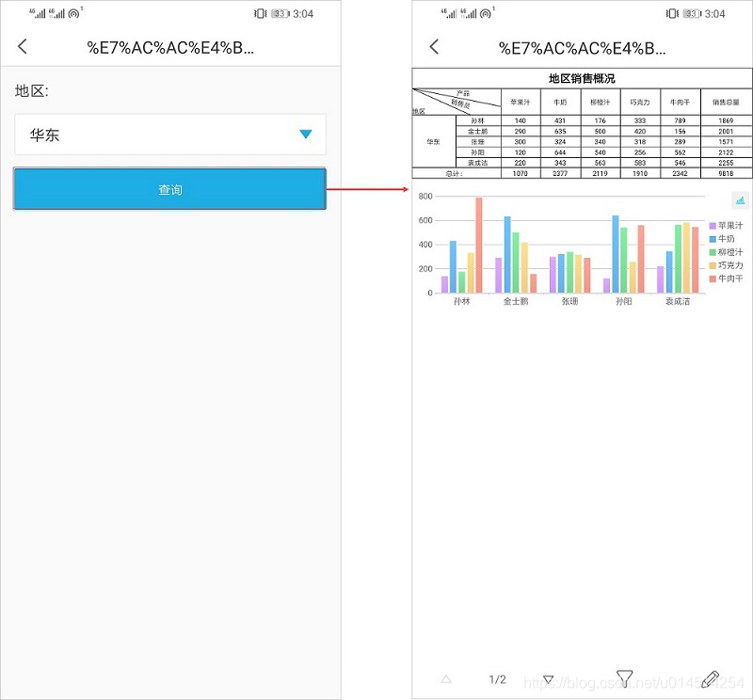Select the cell value 2255
The height and width of the screenshot is (700, 753).
[726, 163]
